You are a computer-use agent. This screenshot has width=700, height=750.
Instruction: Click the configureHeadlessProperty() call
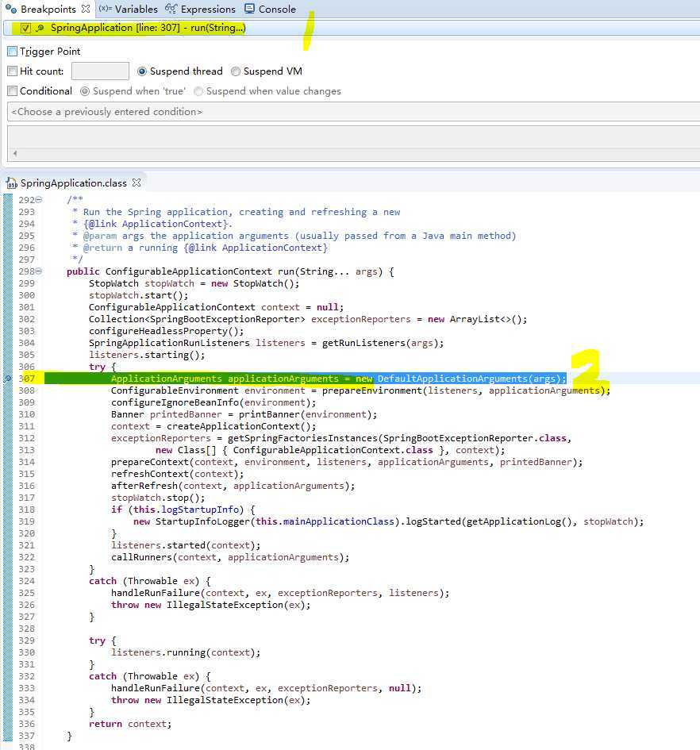coord(166,331)
